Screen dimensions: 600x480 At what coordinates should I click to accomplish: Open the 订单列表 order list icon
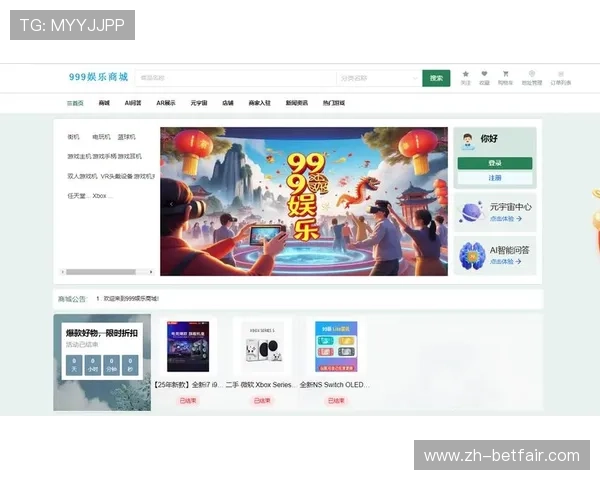coord(561,74)
